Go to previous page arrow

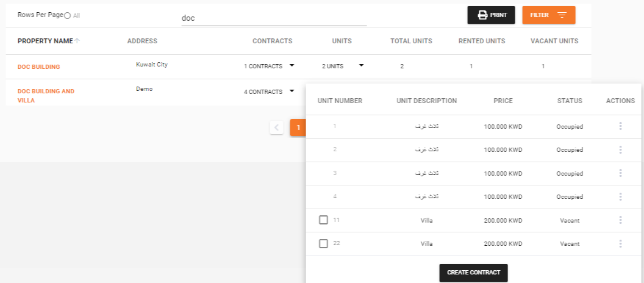[276, 127]
